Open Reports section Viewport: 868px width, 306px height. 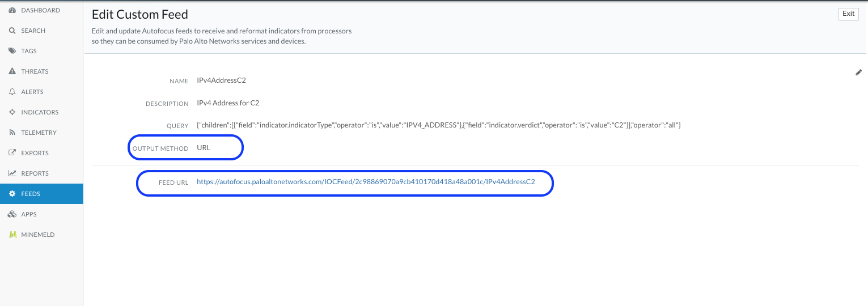click(41, 173)
